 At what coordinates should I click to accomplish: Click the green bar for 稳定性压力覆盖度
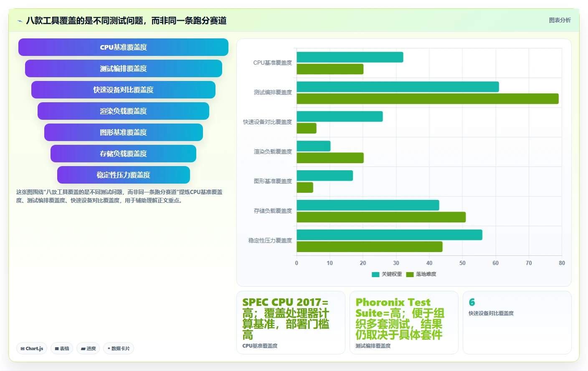(370, 247)
